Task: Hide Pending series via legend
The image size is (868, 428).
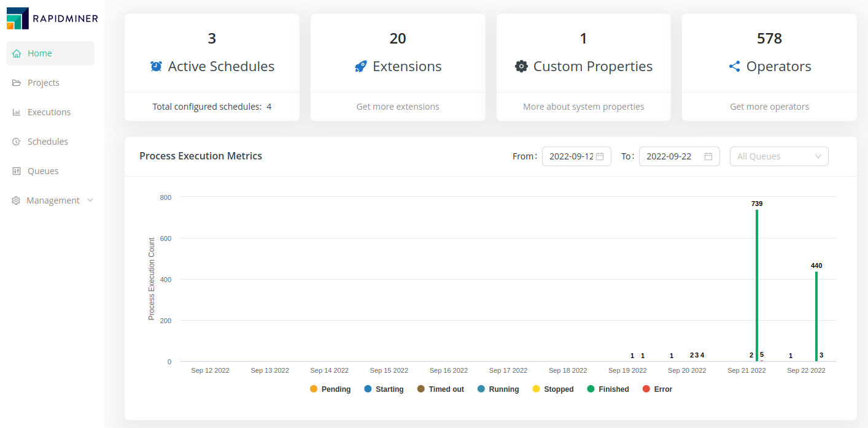Action: click(330, 389)
